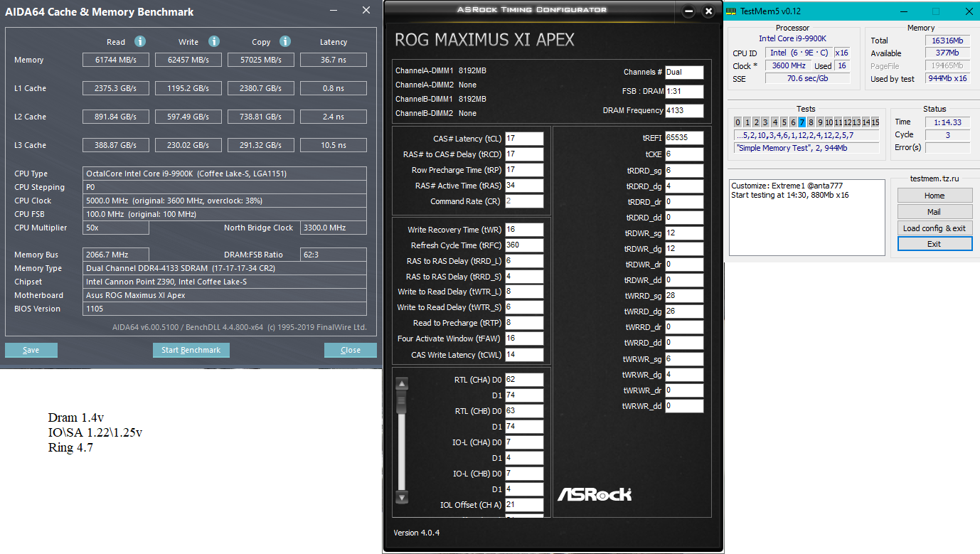Click the Write info icon
The width and height of the screenshot is (980, 554).
[x=213, y=41]
